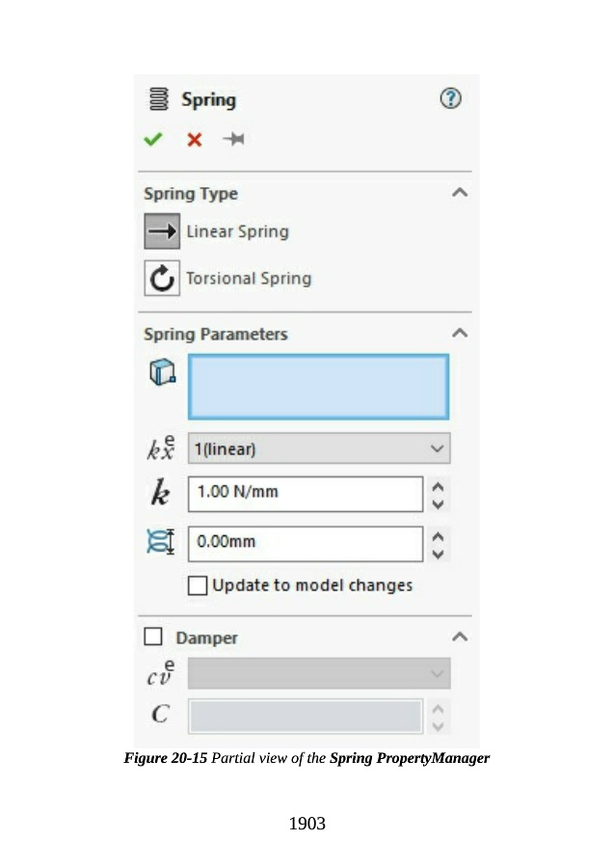
Task: Collapse the Spring Parameters section
Action: pyautogui.click(x=460, y=334)
